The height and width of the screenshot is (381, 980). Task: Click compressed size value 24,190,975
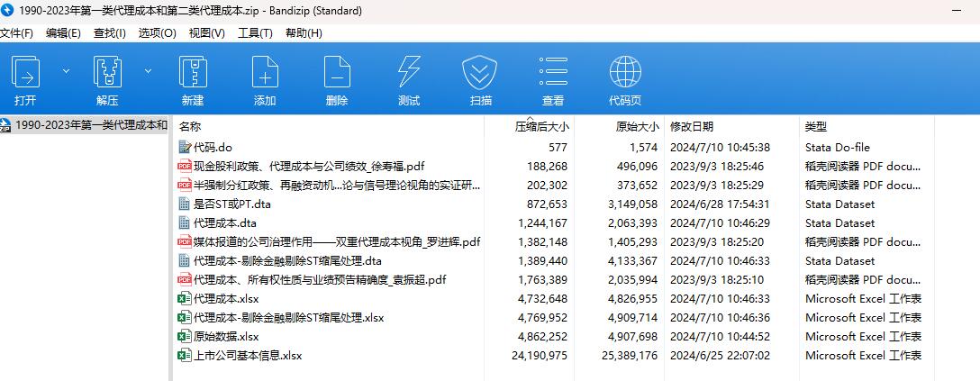[539, 355]
